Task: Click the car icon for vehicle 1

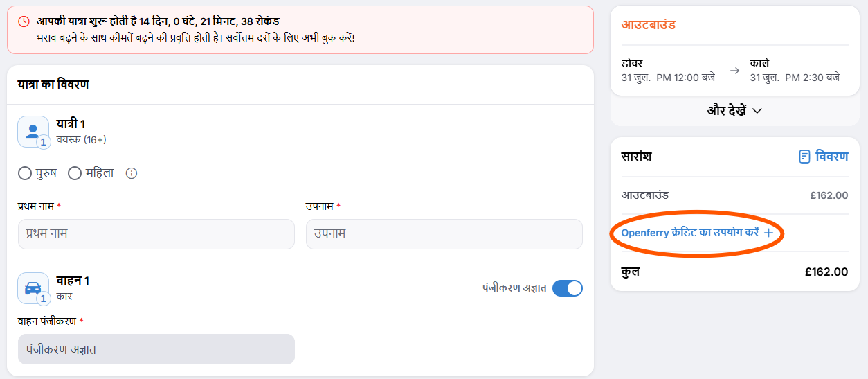Action: click(x=33, y=288)
